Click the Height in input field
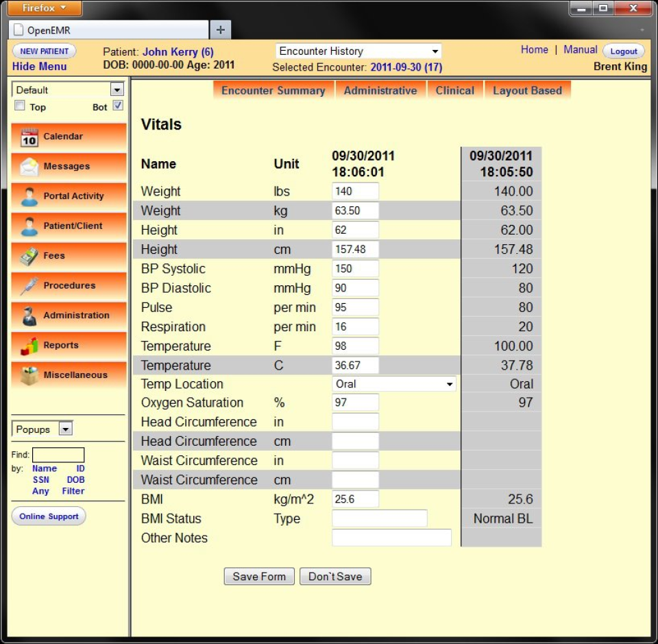658x644 pixels. [x=355, y=230]
